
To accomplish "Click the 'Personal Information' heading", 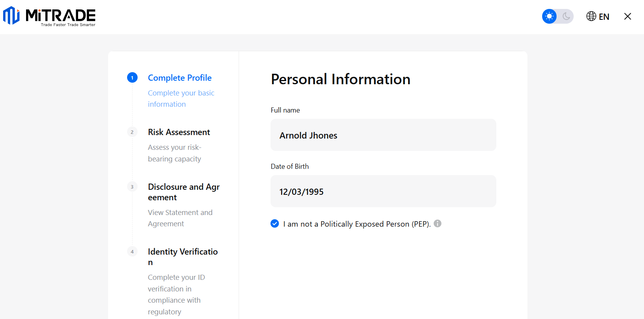I will (340, 79).
